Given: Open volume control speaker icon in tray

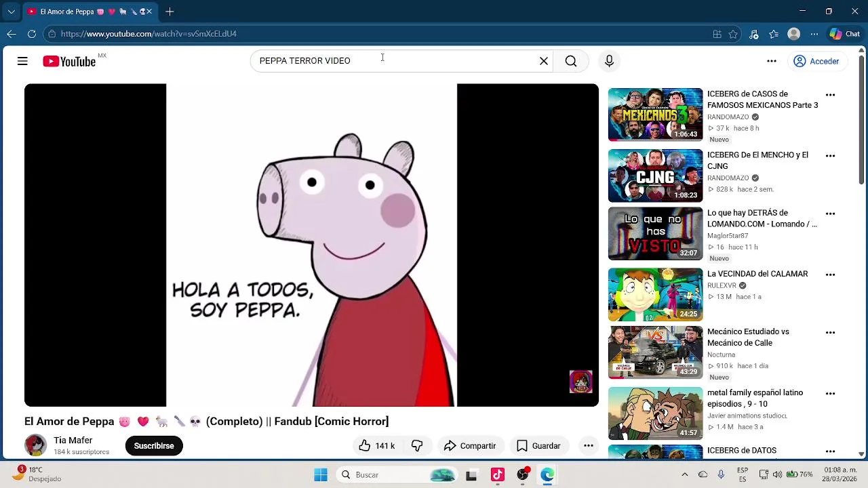Looking at the screenshot, I should pyautogui.click(x=777, y=474).
